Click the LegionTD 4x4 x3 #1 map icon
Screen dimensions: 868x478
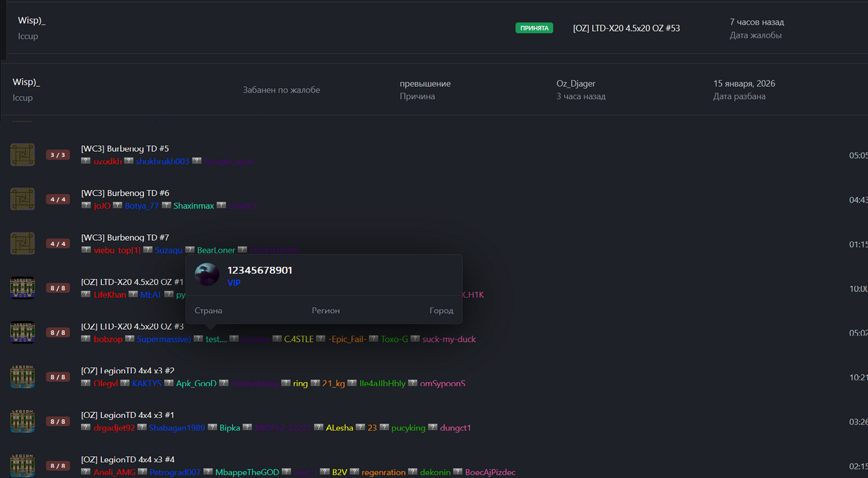pyautogui.click(x=22, y=421)
